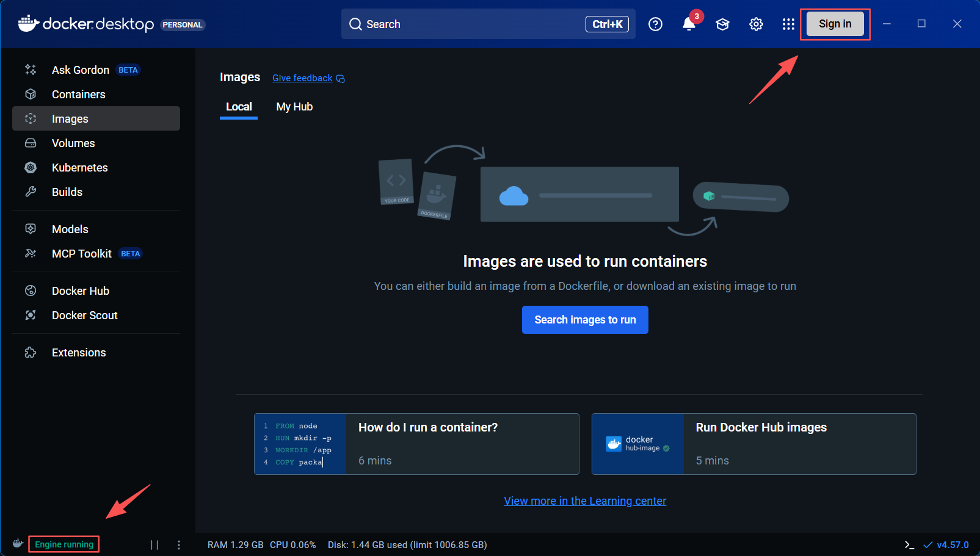Click the Builds wrench icon
The width and height of the screenshot is (980, 556).
31,192
